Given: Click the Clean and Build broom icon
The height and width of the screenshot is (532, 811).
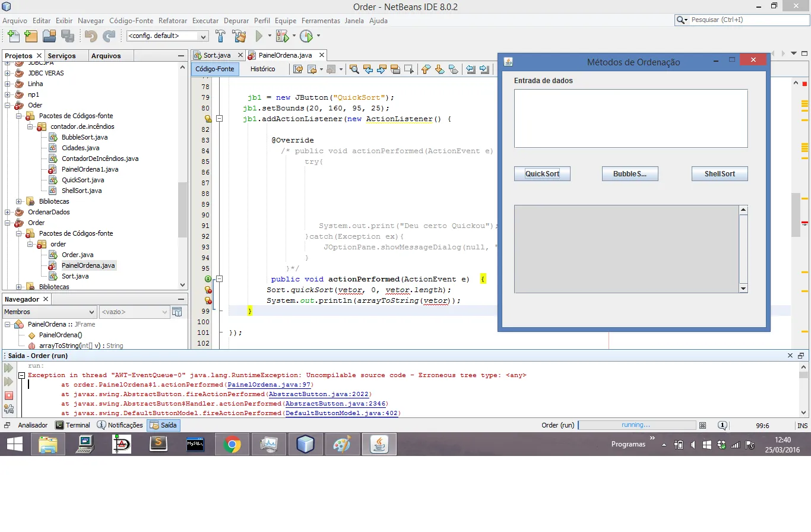Looking at the screenshot, I should click(239, 36).
